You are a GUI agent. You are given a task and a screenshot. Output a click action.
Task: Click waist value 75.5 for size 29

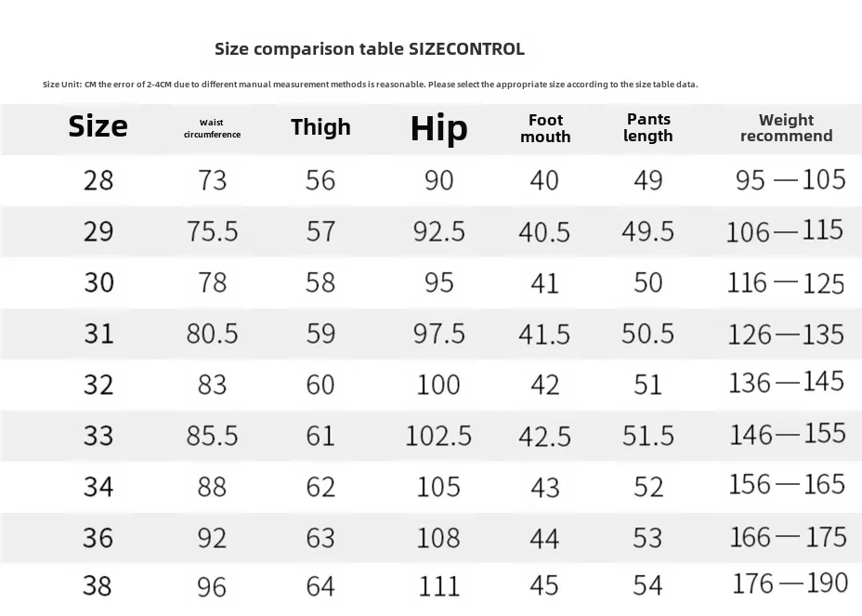(212, 230)
